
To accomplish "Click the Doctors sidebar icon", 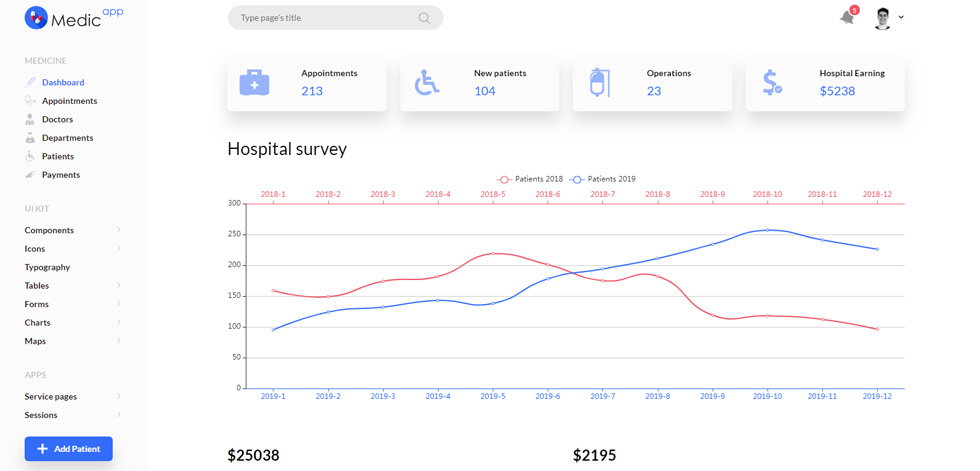I will click(29, 119).
